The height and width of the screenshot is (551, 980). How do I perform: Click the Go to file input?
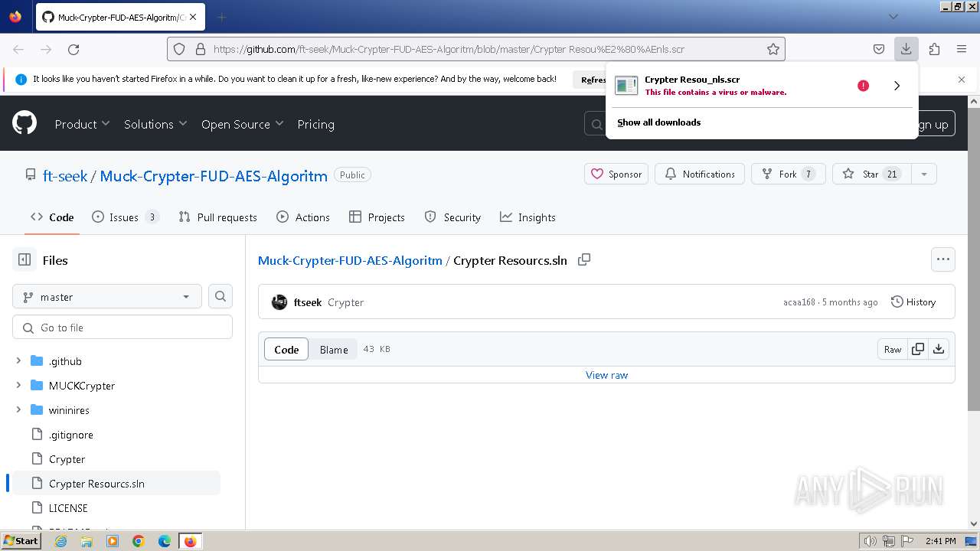coord(122,327)
